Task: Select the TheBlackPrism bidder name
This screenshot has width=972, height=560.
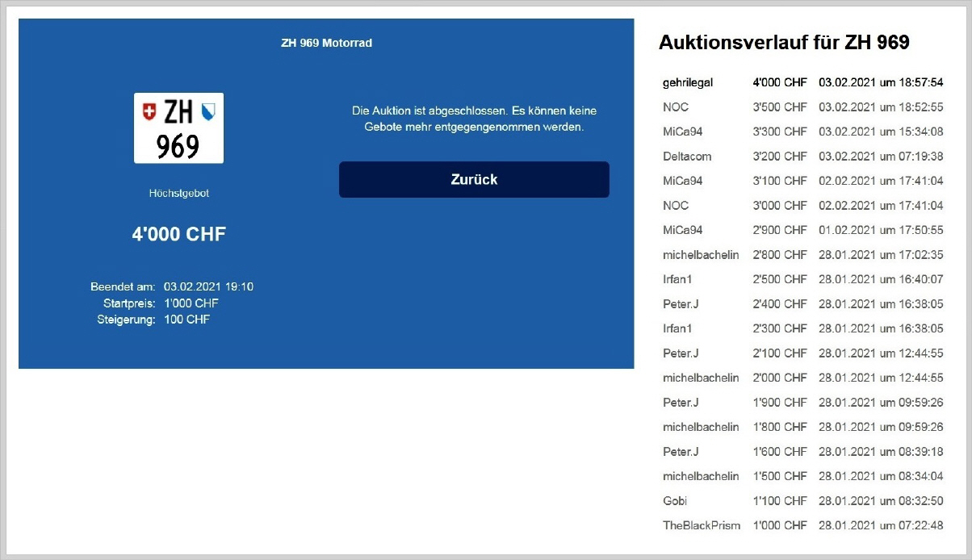Action: click(701, 525)
